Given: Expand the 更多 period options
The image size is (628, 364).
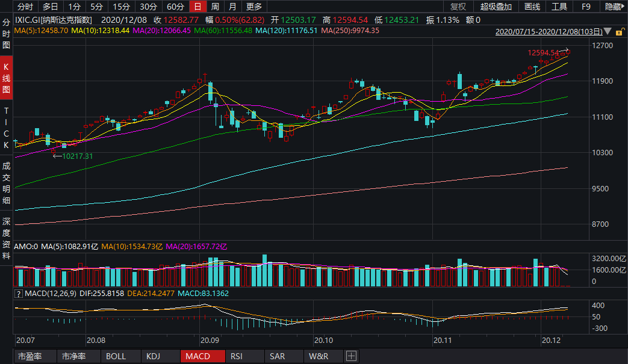Looking at the screenshot, I should (254, 7).
